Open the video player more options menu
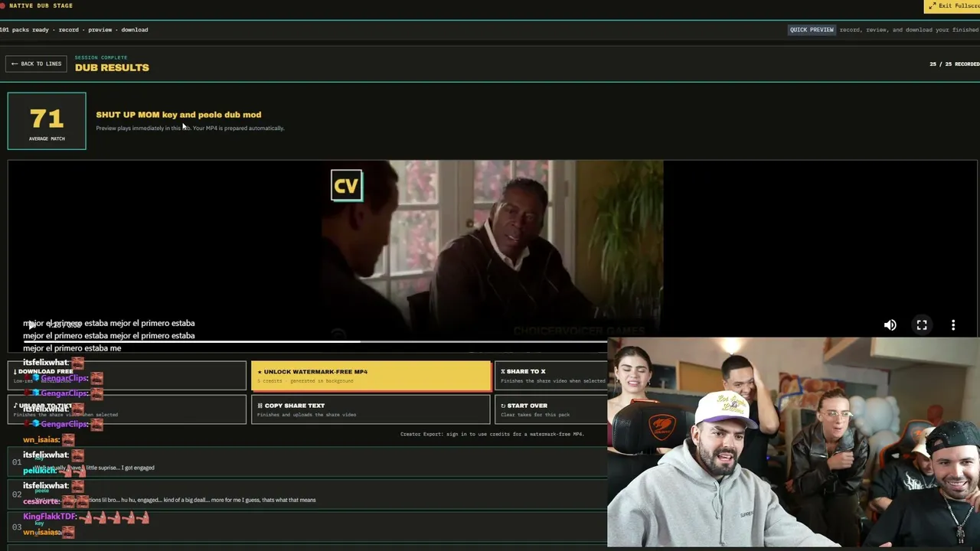The width and height of the screenshot is (980, 551). [953, 325]
